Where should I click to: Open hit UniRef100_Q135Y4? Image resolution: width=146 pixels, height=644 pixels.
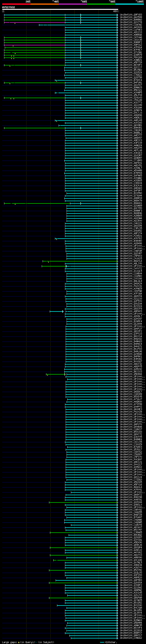(131, 613)
